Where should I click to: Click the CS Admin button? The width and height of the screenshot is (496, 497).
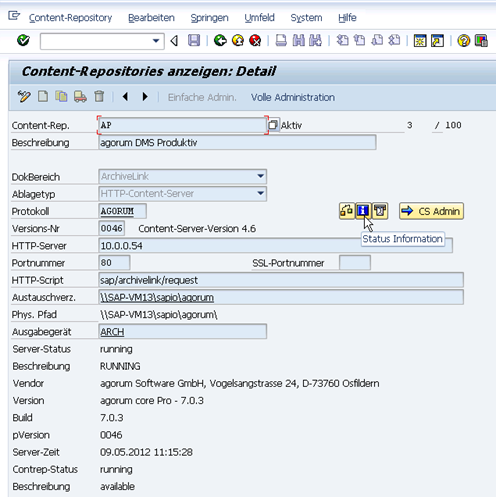[431, 211]
